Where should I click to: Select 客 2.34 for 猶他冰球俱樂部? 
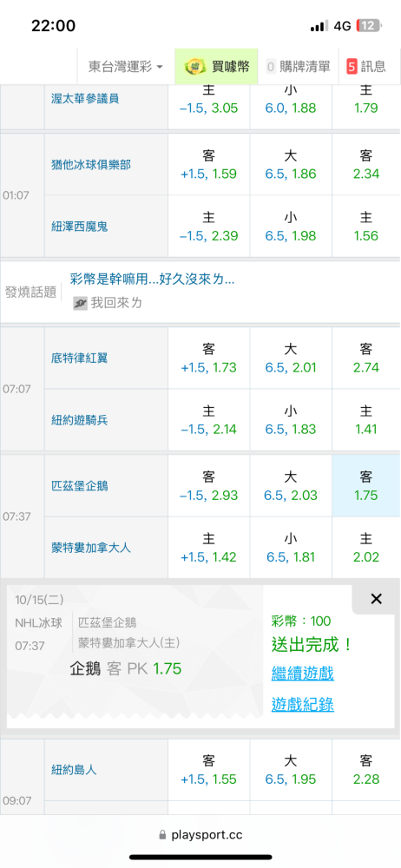pos(365,165)
